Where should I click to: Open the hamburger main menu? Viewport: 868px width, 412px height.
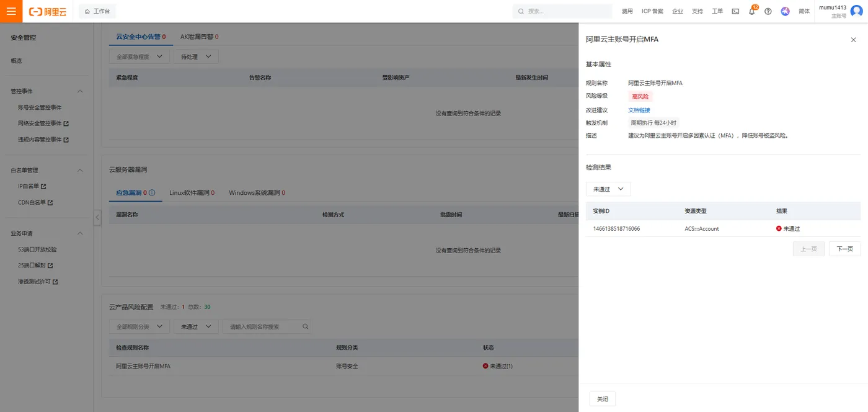[x=11, y=11]
